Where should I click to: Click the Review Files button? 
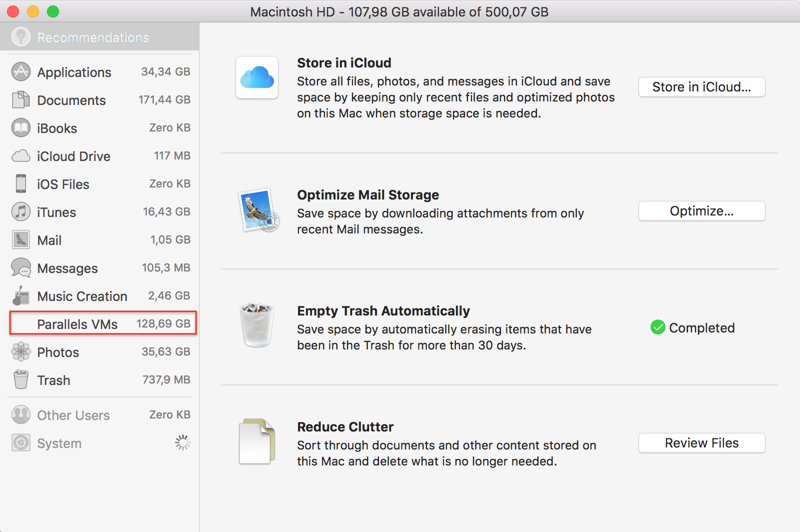coord(701,443)
